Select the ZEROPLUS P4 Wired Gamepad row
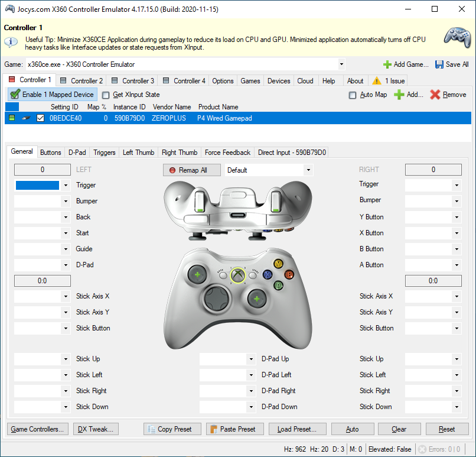 pos(224,118)
